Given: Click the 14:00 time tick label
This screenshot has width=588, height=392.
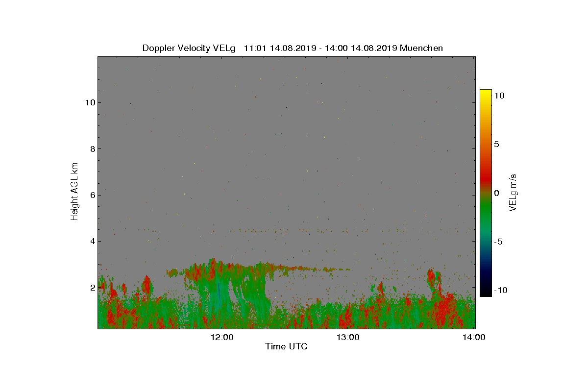Looking at the screenshot, I should (x=474, y=337).
